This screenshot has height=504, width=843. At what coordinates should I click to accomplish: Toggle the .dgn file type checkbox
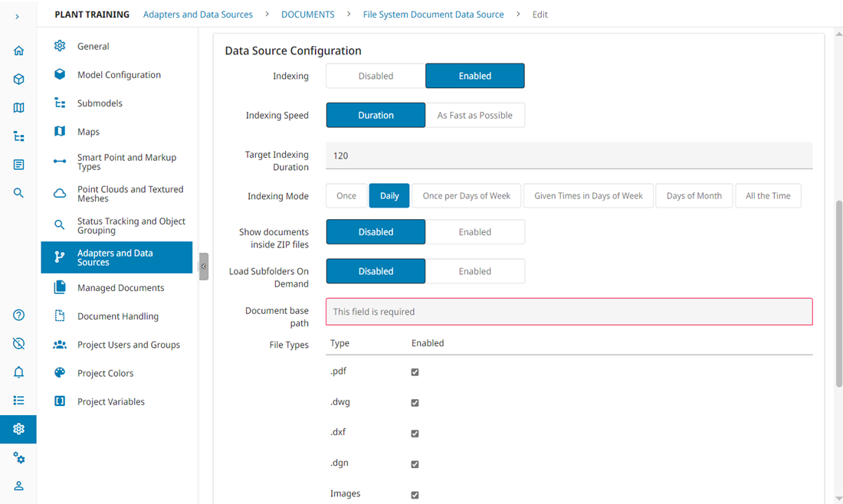pos(415,463)
